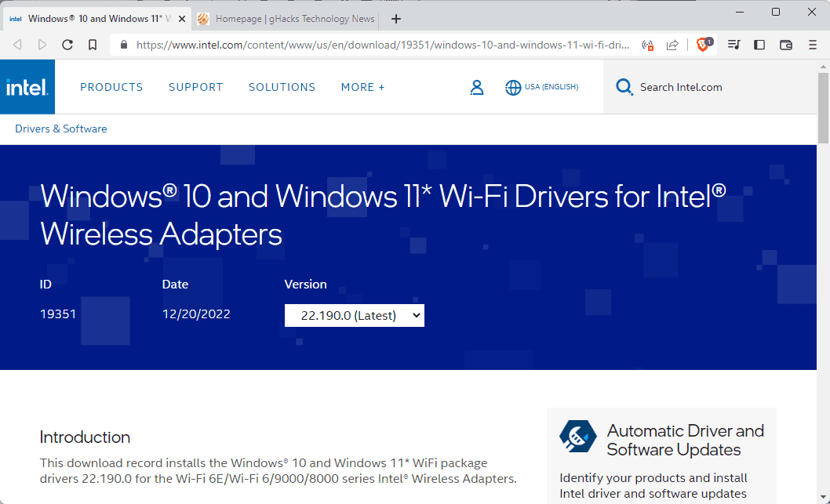The height and width of the screenshot is (504, 830).
Task: Click the Version label
Action: (305, 285)
